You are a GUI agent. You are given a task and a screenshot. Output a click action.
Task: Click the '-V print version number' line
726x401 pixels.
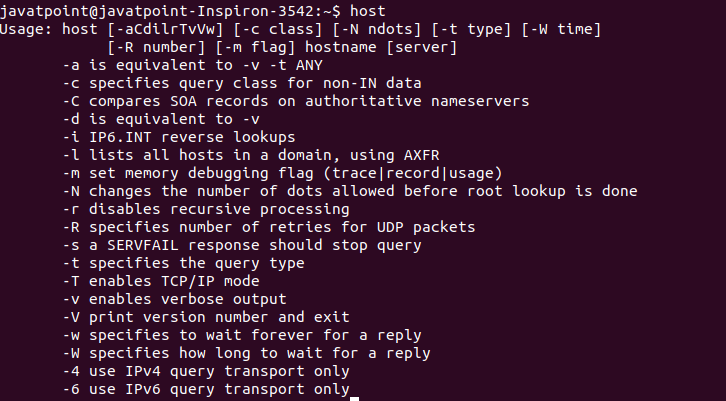pos(206,318)
